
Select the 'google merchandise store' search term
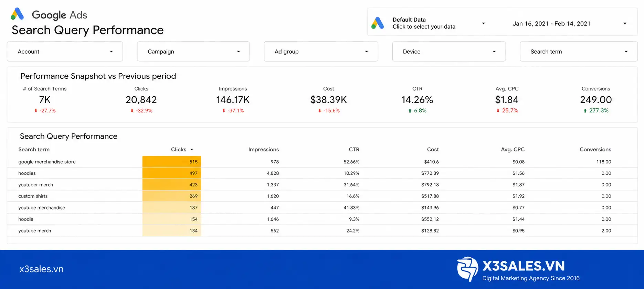tap(47, 162)
